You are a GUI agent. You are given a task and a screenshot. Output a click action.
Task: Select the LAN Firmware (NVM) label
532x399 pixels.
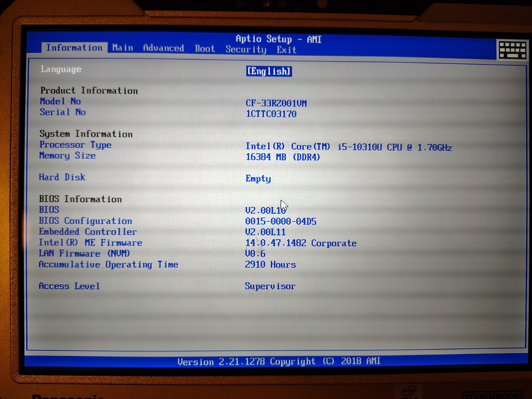point(84,253)
